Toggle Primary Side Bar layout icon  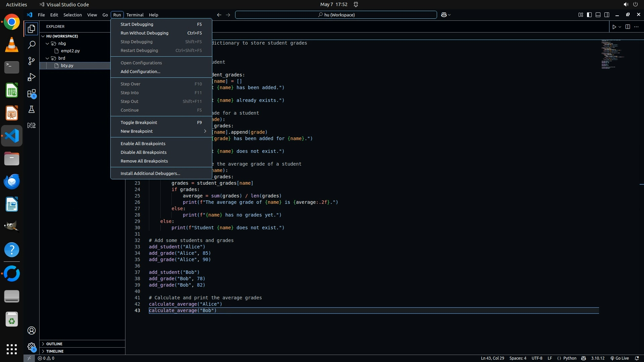(589, 15)
